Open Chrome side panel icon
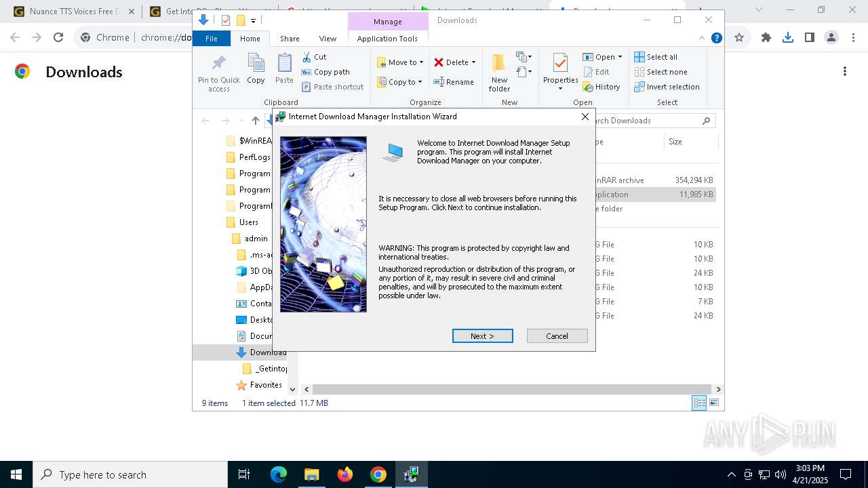Screen dimensions: 868x488 tap(810, 37)
